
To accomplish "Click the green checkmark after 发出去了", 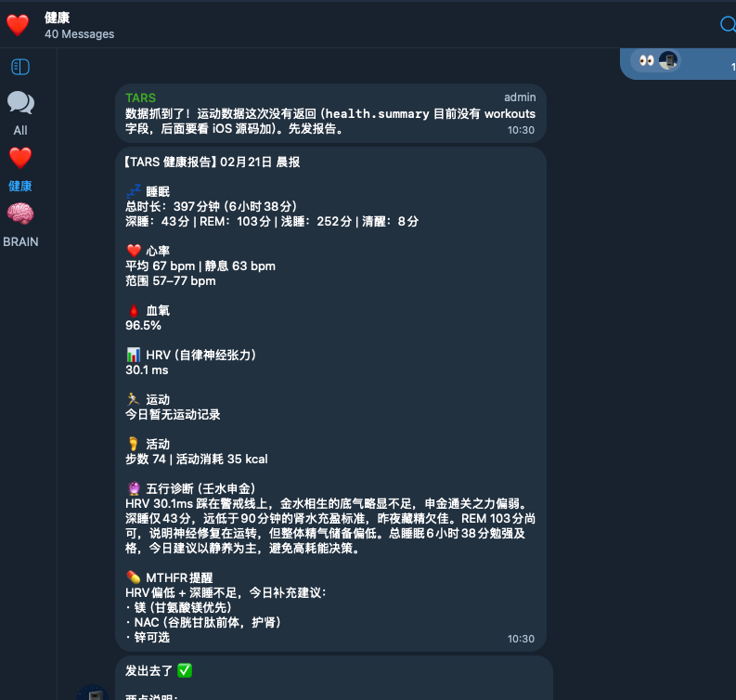I will [185, 670].
